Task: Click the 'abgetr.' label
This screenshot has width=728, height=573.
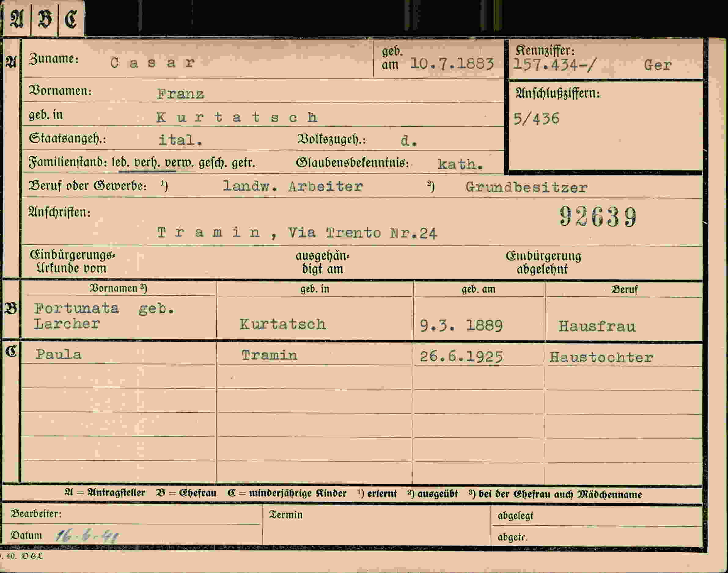Action: [x=513, y=537]
